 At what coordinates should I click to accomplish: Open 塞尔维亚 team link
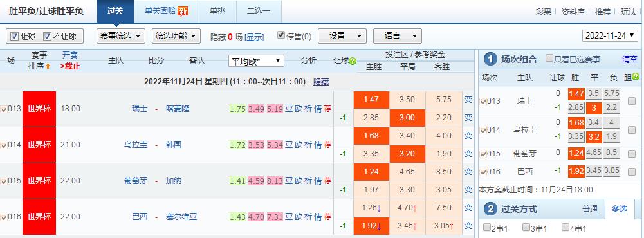[181, 217]
